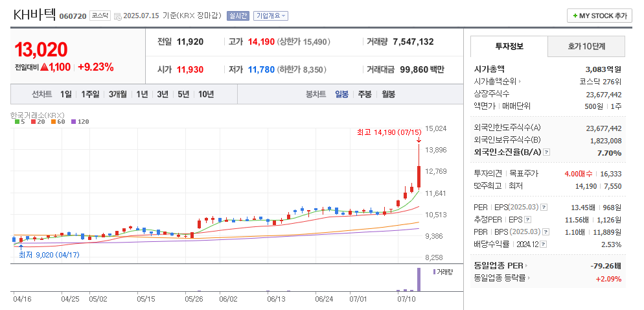The height and width of the screenshot is (310, 644).
Task: Click the 하한가 8,350 lower limit text
Action: (302, 69)
